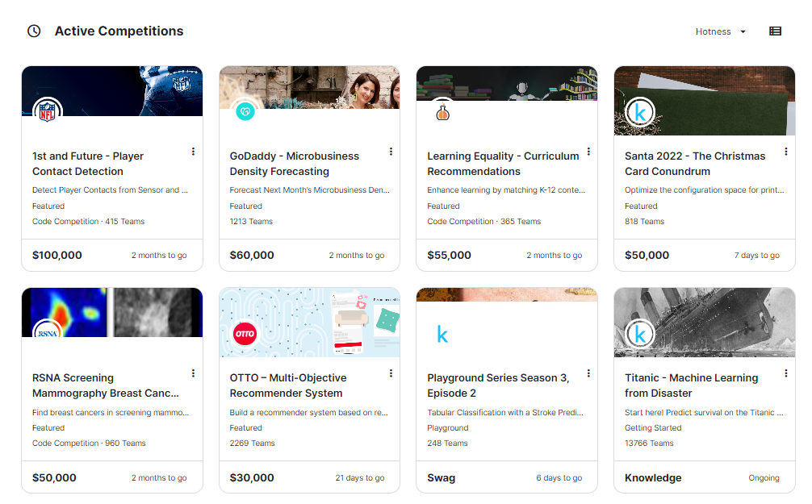Open the Hotness sort dropdown

718,31
